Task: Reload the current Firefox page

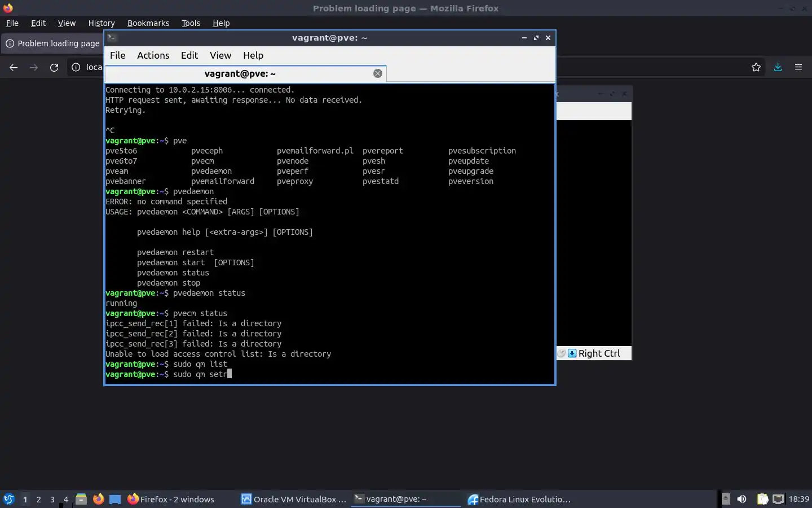Action: (x=54, y=67)
